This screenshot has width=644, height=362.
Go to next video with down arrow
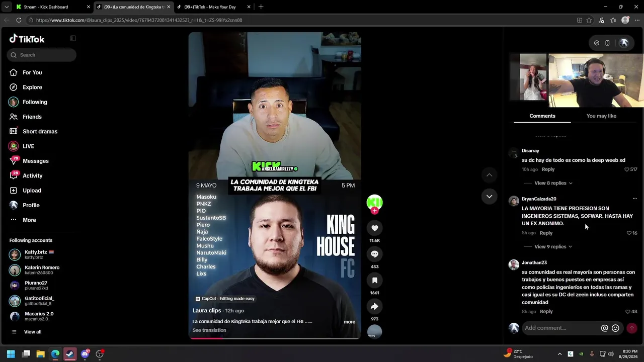click(489, 196)
